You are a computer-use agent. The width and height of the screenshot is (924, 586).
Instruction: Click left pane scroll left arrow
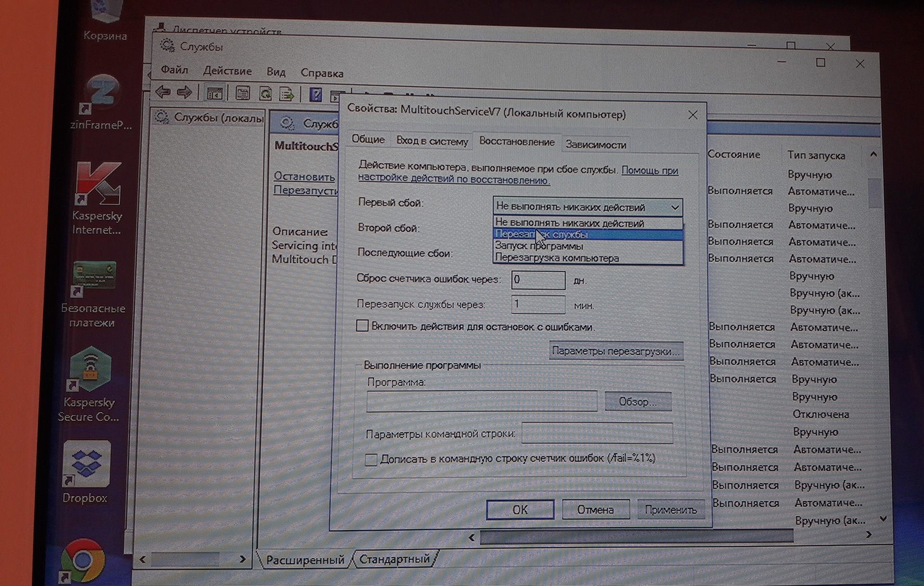pos(142,559)
